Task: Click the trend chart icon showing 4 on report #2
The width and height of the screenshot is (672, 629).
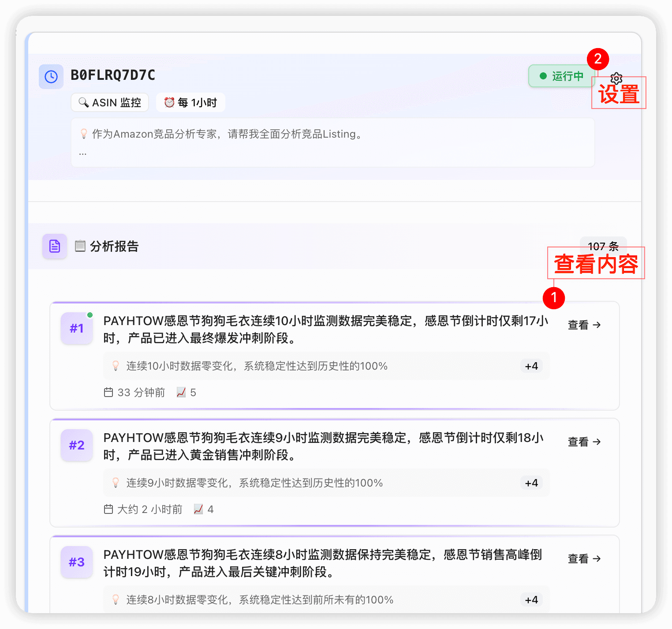Action: (198, 509)
